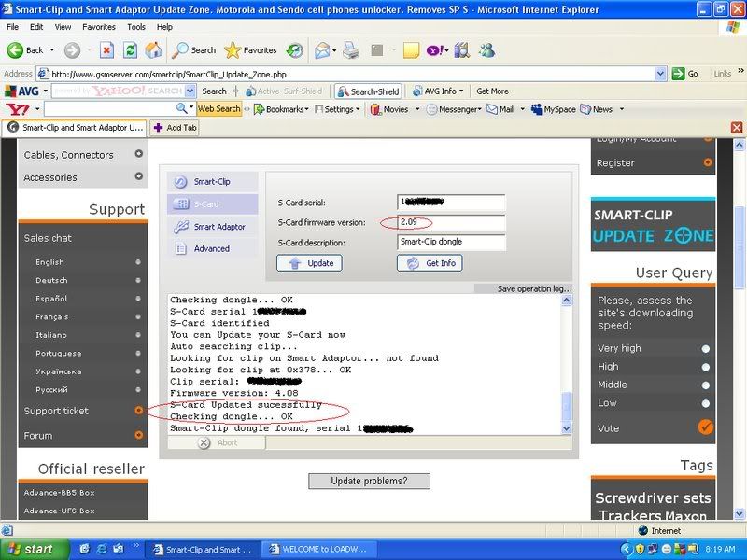Open the Favorites menu
The width and height of the screenshot is (747, 560).
99,27
